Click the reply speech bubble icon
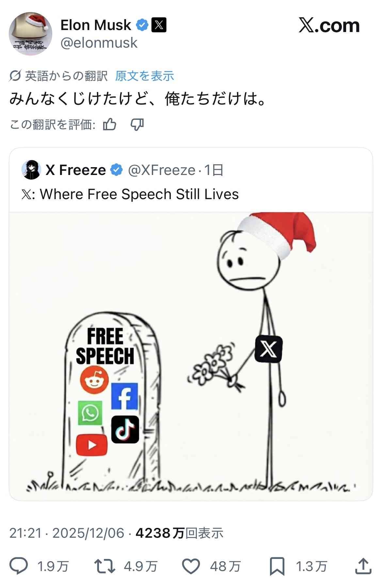The width and height of the screenshot is (382, 588). 19,566
